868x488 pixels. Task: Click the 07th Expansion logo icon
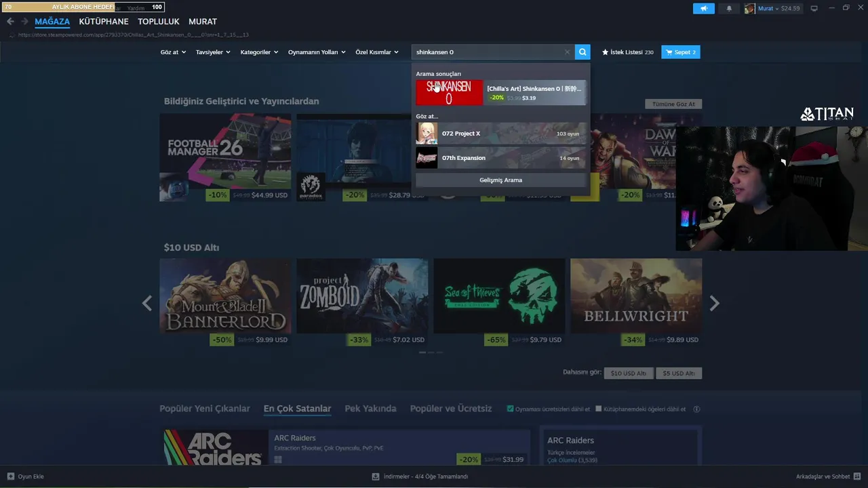click(427, 158)
